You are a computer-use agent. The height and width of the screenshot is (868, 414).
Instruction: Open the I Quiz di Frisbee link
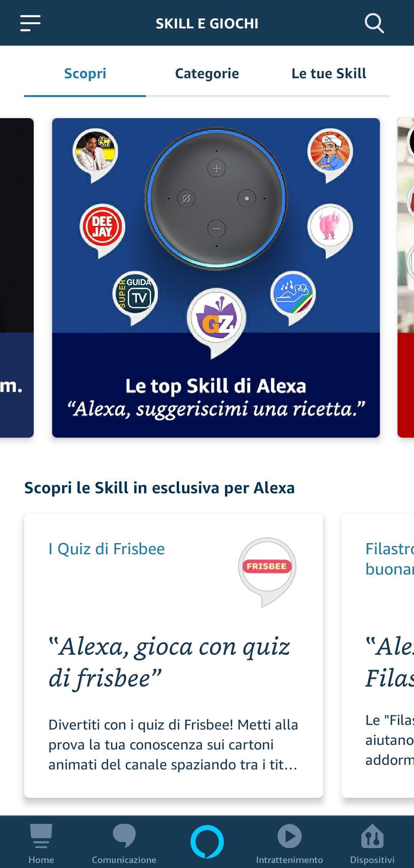[x=107, y=549]
